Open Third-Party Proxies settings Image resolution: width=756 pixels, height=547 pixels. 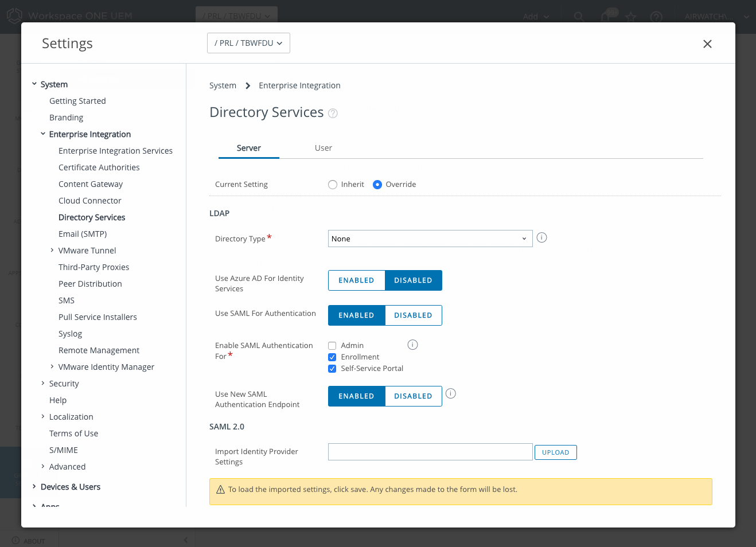(93, 267)
